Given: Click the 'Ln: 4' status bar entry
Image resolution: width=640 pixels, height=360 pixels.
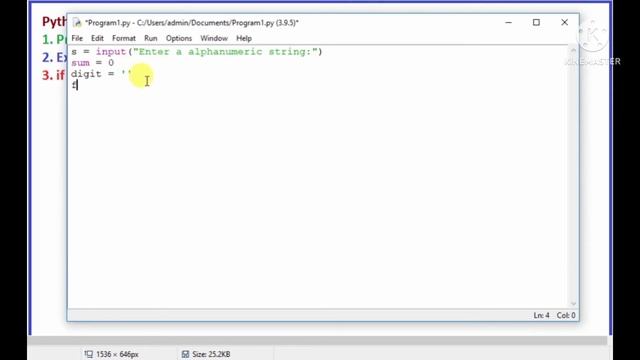Looking at the screenshot, I should 541,315.
